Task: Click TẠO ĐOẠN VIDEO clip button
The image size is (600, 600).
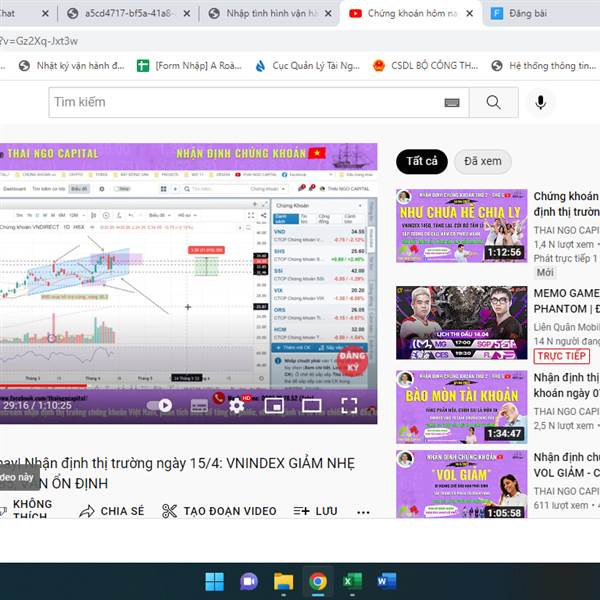Action: click(x=219, y=511)
